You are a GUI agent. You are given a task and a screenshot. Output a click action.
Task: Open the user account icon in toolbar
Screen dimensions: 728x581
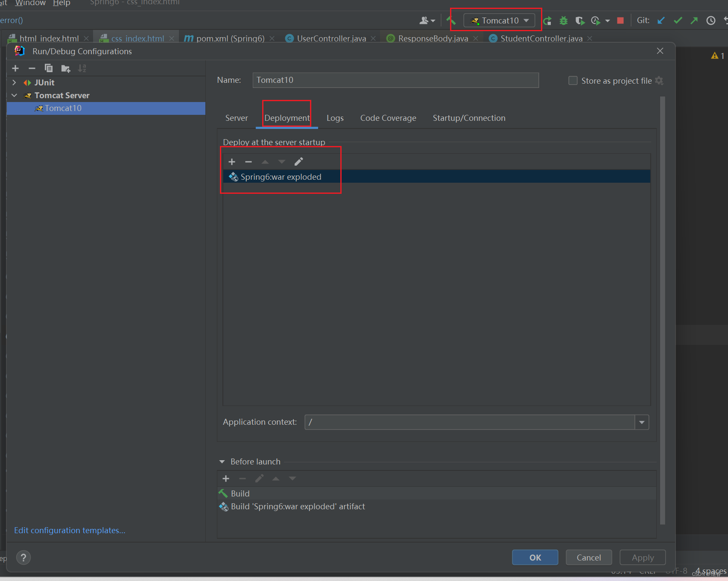click(427, 20)
